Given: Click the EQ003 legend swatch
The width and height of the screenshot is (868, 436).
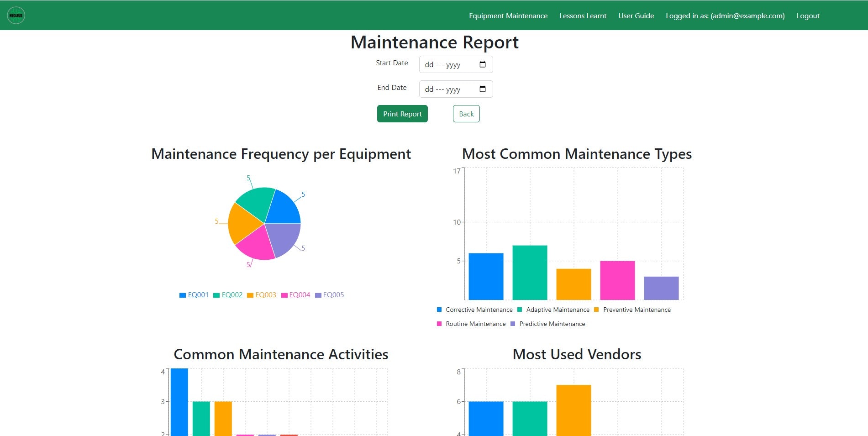Looking at the screenshot, I should coord(250,295).
